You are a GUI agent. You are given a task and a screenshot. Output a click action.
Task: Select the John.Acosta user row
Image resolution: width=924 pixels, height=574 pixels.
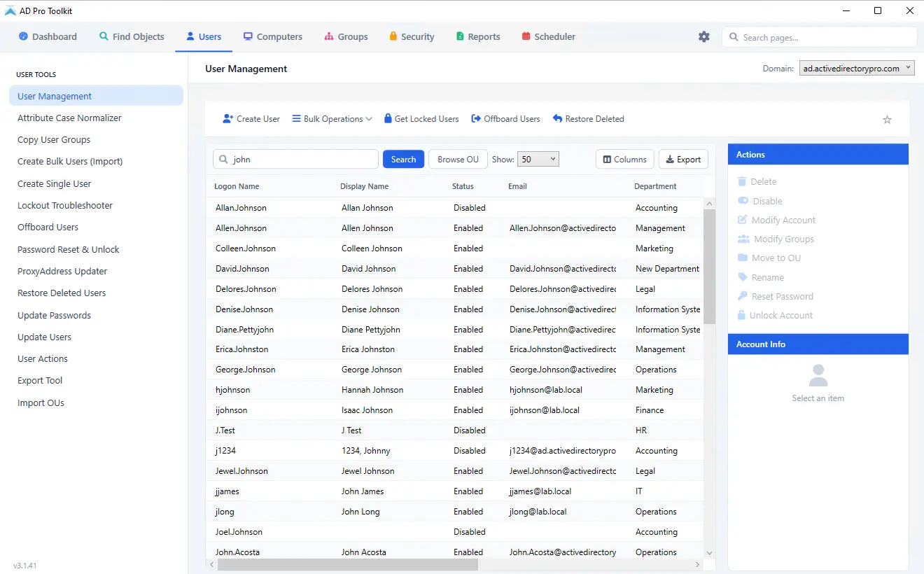(x=455, y=552)
